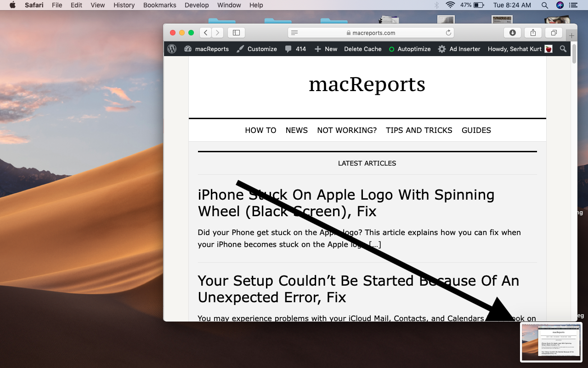Open the TIPS AND TRICKS category

click(x=419, y=130)
